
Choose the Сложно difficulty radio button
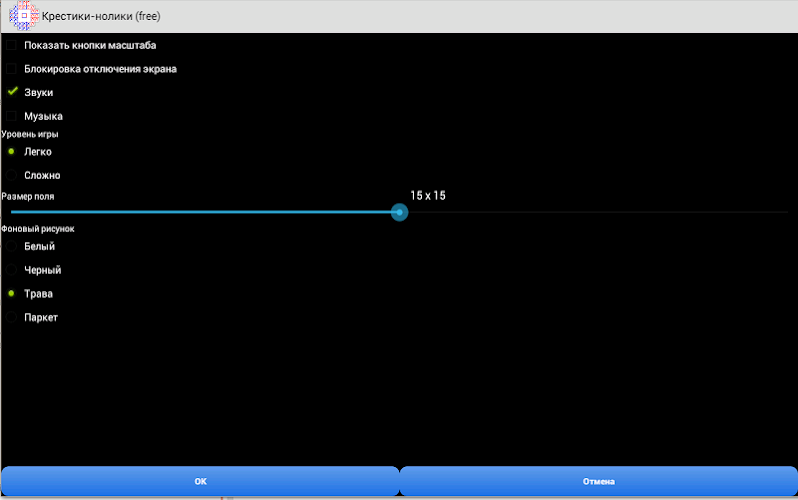tap(11, 175)
